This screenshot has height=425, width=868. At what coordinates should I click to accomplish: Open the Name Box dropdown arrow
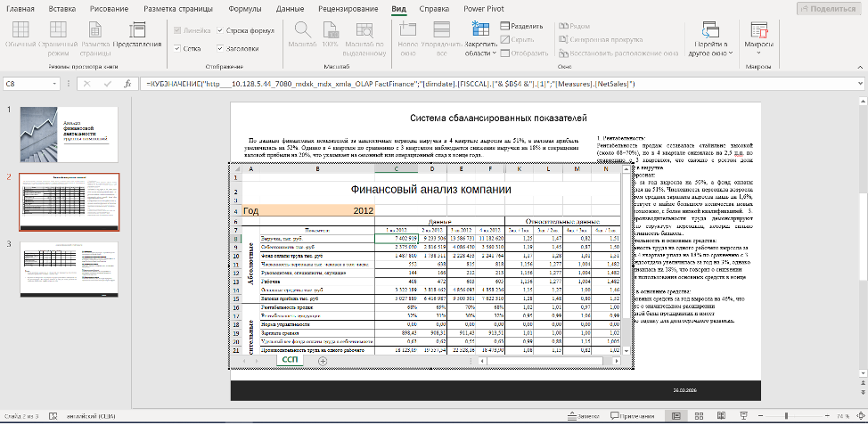[x=54, y=84]
